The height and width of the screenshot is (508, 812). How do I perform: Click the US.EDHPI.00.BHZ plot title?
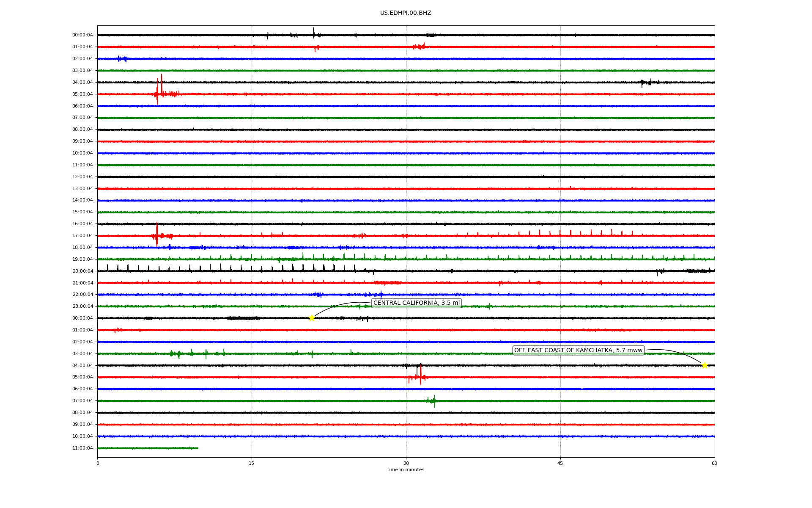coord(406,13)
